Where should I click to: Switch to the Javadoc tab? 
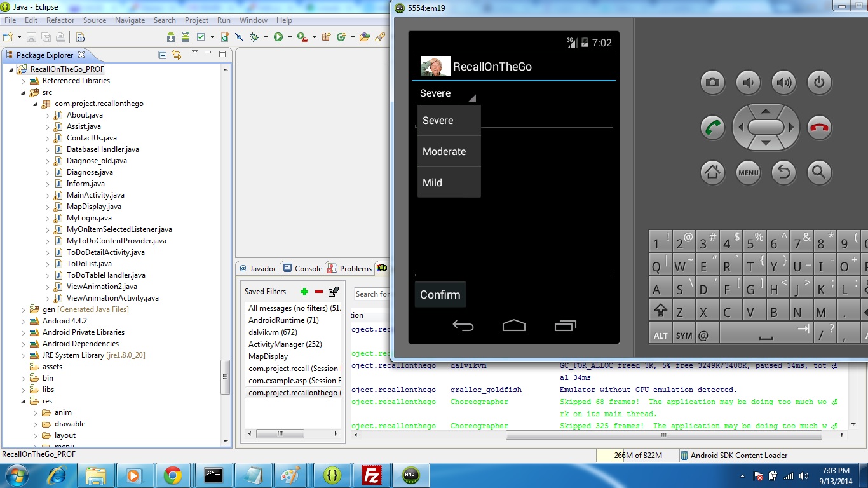click(x=259, y=269)
